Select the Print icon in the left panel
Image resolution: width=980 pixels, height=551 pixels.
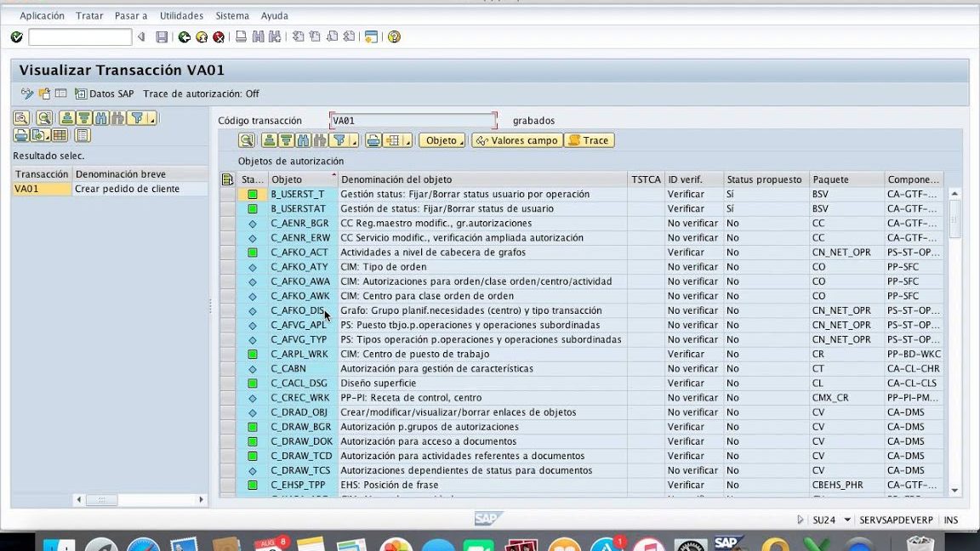pos(20,134)
